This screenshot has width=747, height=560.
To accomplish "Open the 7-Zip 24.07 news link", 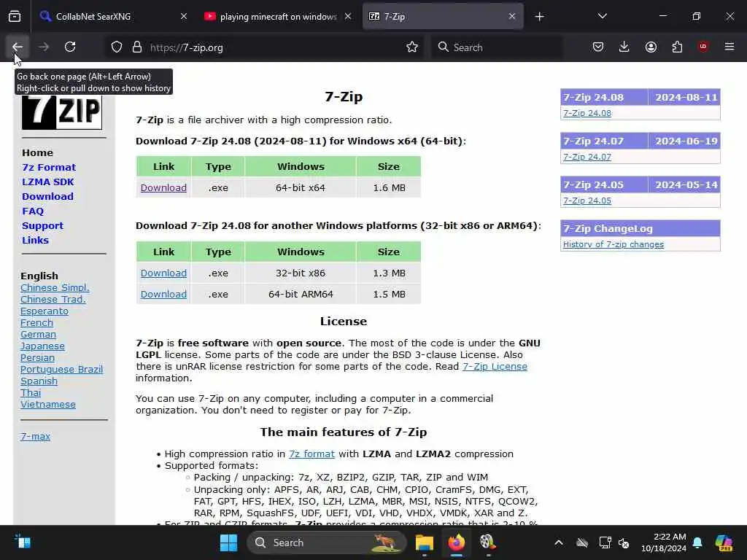I will tap(587, 157).
